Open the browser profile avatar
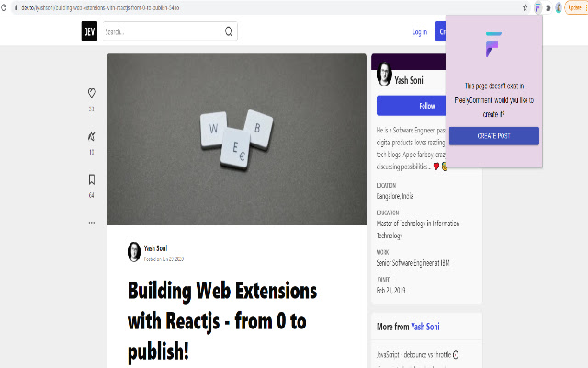 [559, 7]
